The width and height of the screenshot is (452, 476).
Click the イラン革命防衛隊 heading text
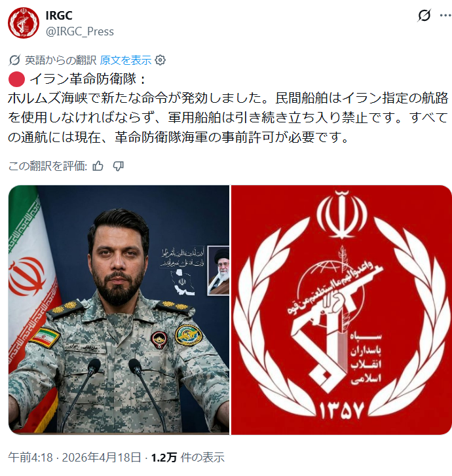pos(83,79)
